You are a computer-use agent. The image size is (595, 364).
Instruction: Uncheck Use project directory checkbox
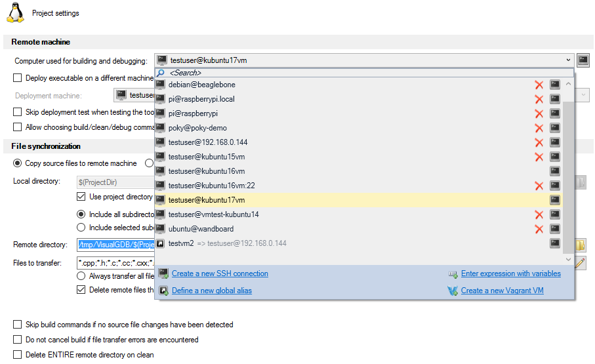pos(81,197)
